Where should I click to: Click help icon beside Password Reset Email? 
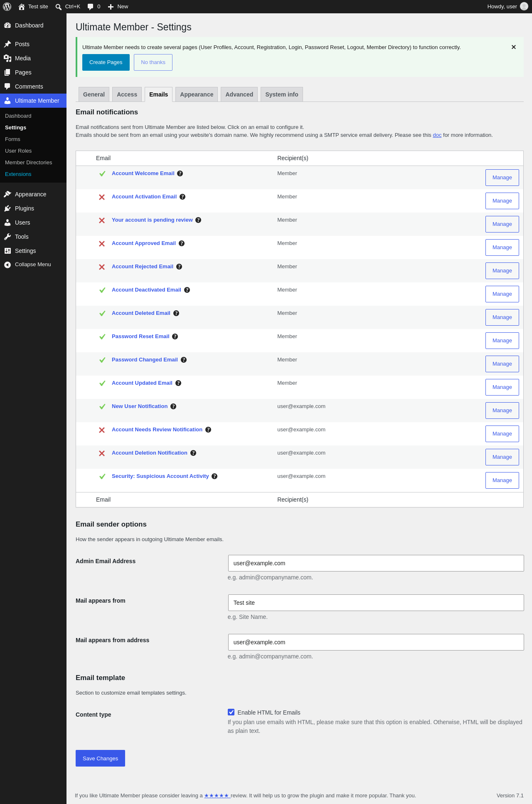175,336
